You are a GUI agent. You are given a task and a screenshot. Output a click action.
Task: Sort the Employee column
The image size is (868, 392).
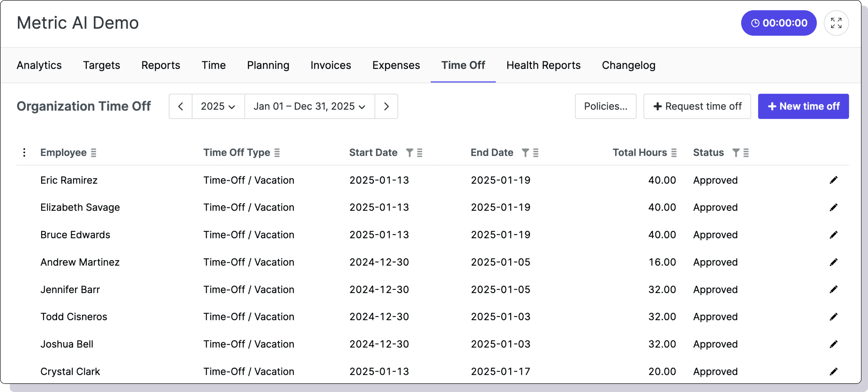click(94, 152)
